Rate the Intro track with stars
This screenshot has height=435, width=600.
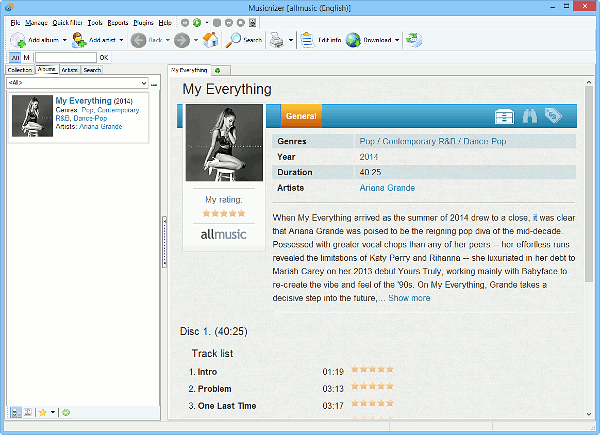[372, 369]
